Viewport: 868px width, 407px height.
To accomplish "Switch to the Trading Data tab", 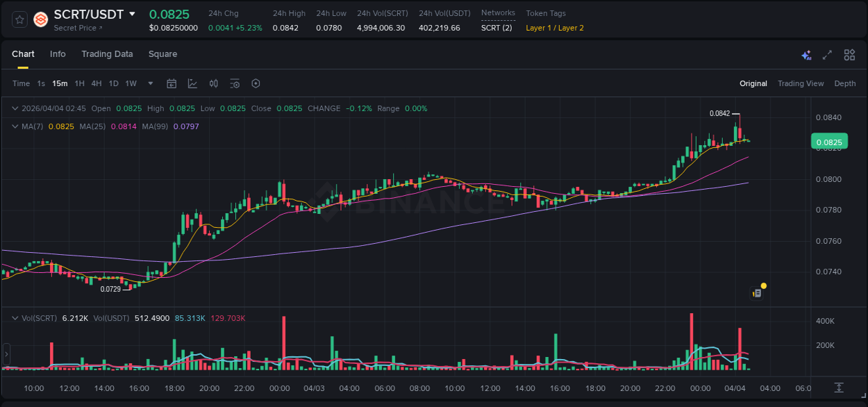I will point(107,54).
